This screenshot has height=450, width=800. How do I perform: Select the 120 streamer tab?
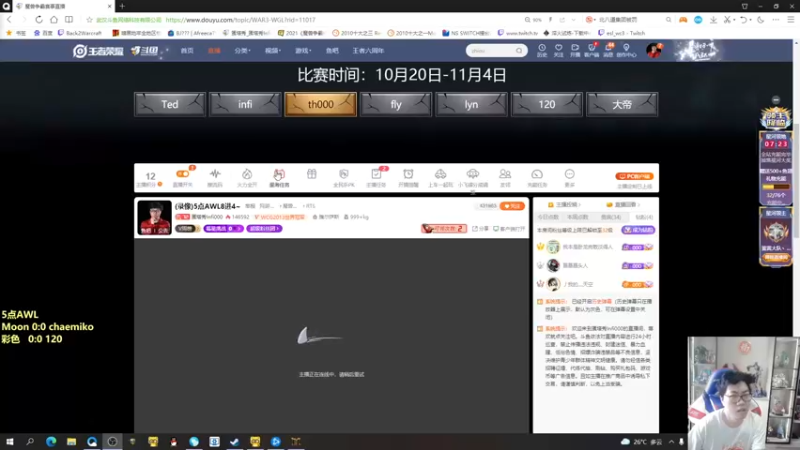tap(546, 104)
